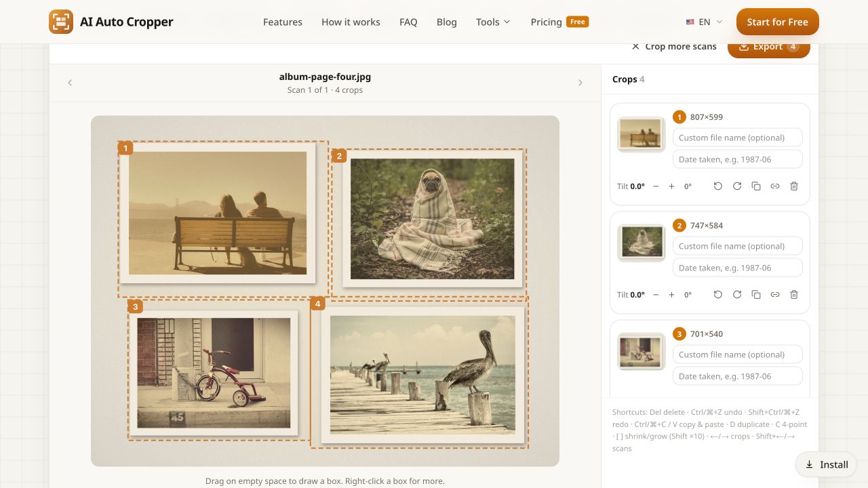Click the Crops 4 panel heading
Image resolution: width=868 pixels, height=488 pixels.
[x=629, y=79]
